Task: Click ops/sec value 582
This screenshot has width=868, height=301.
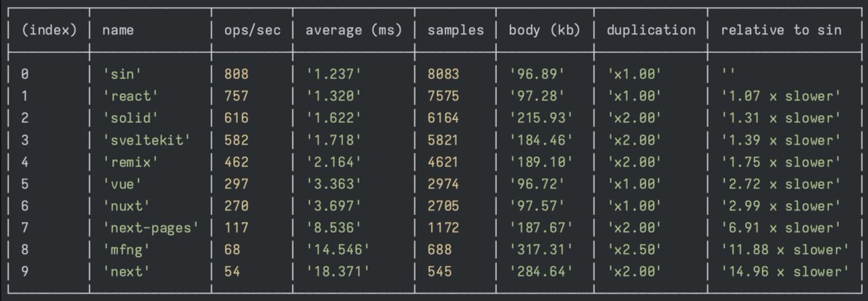Action: [x=237, y=140]
